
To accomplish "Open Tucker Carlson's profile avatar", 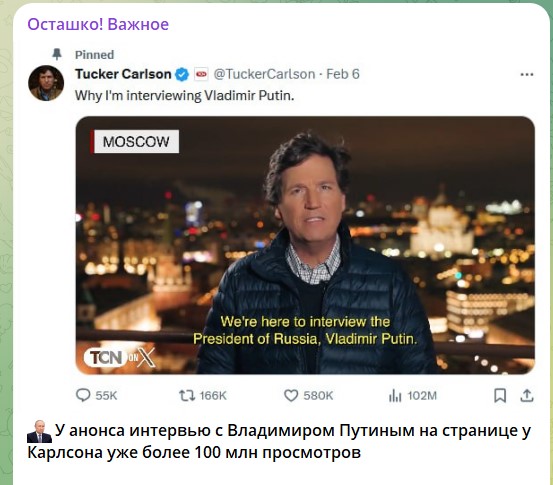I will [46, 83].
